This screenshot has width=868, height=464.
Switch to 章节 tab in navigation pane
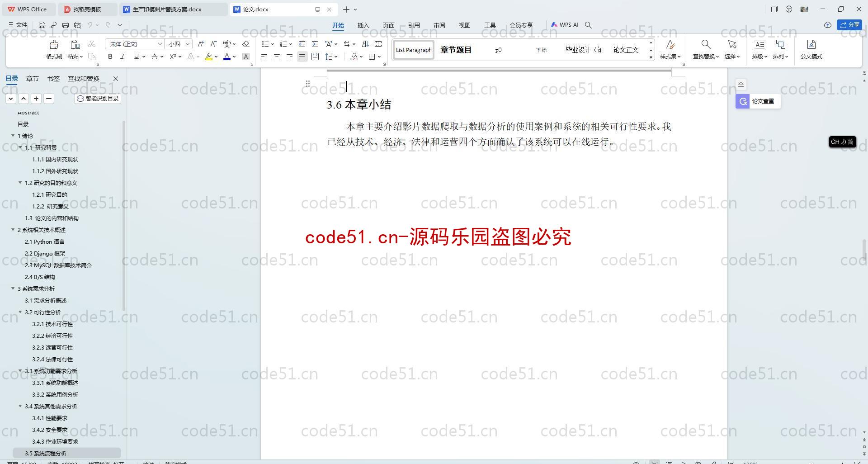point(32,79)
